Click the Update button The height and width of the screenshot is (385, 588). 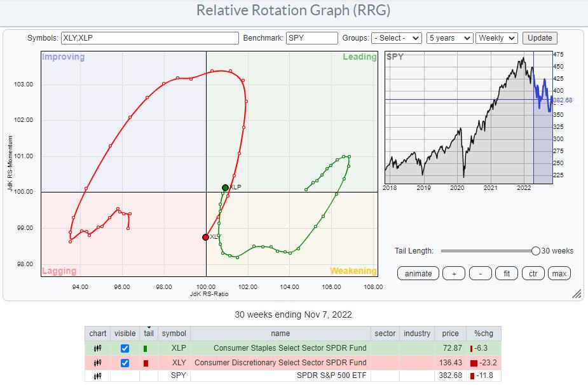[540, 38]
